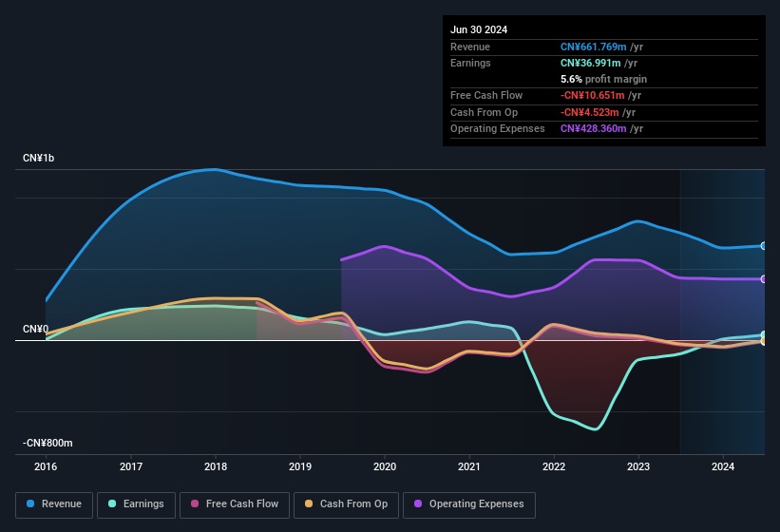Click the Earnings label in tooltip
The image size is (780, 532).
pyautogui.click(x=470, y=63)
